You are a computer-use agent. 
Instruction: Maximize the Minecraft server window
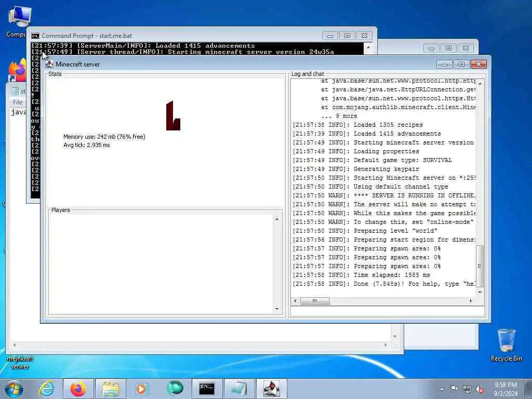pos(461,64)
